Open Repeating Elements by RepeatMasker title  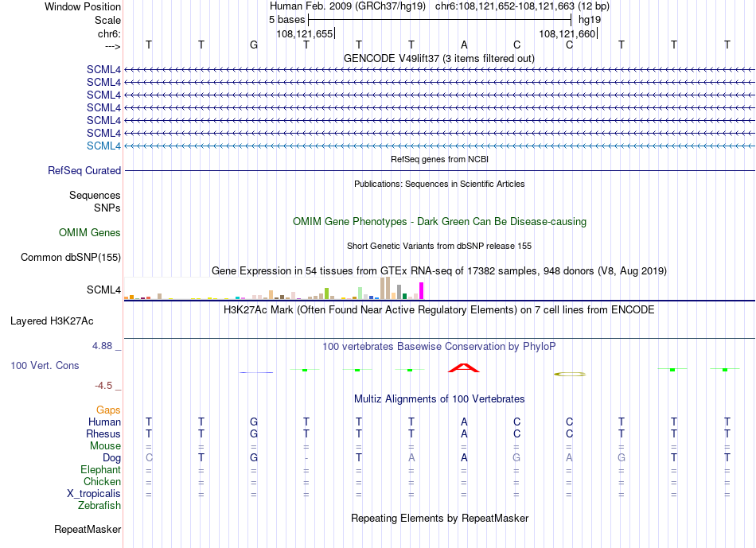coord(439,519)
